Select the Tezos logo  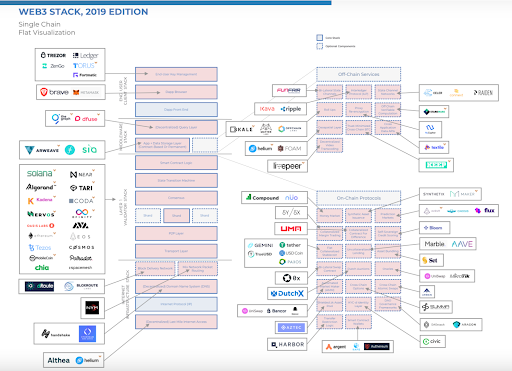pyautogui.click(x=40, y=247)
